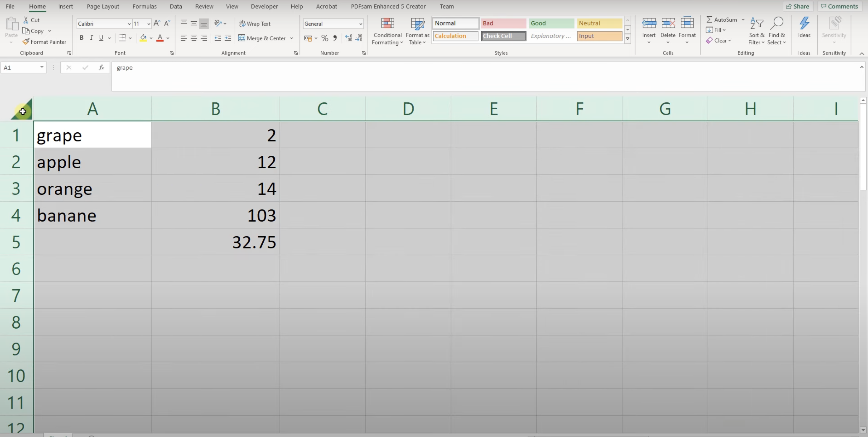Increase font size with the large A icon
Screen dimensions: 868x437
point(157,23)
